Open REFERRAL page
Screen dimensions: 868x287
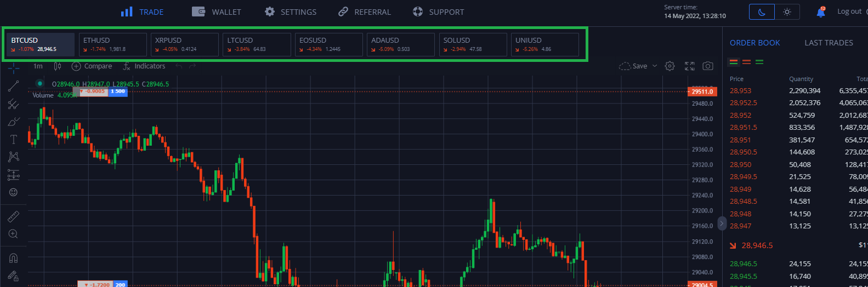coord(365,12)
